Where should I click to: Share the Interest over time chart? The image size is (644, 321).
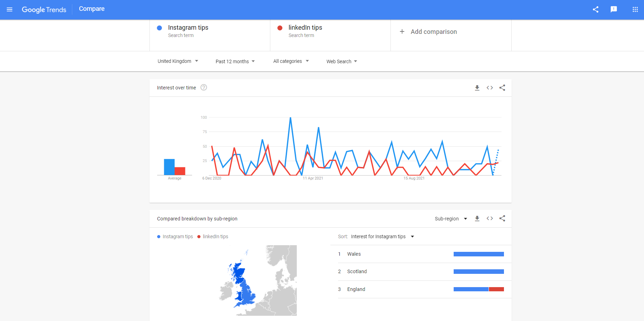502,88
